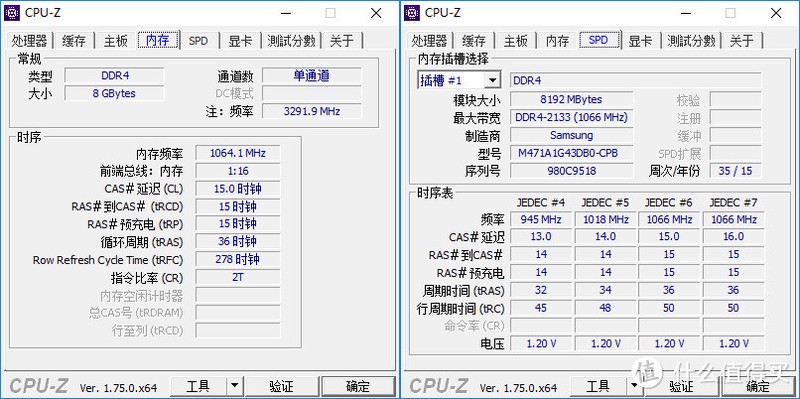The width and height of the screenshot is (800, 399).
Task: Click the 1064.1 MHz memory frequency value
Action: (238, 153)
